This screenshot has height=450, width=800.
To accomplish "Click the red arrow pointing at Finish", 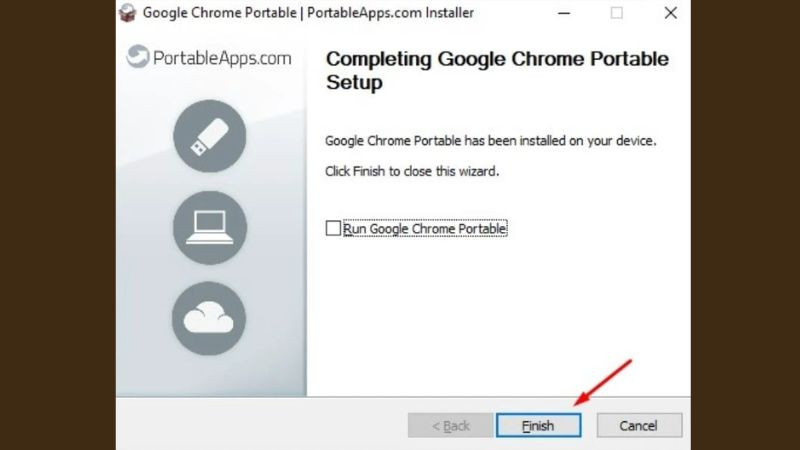I will (x=603, y=383).
